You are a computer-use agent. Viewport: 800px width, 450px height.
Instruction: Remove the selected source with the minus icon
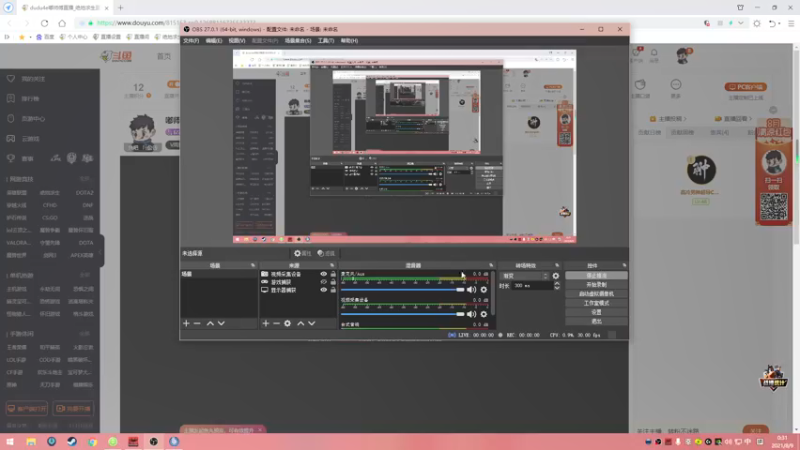point(276,323)
